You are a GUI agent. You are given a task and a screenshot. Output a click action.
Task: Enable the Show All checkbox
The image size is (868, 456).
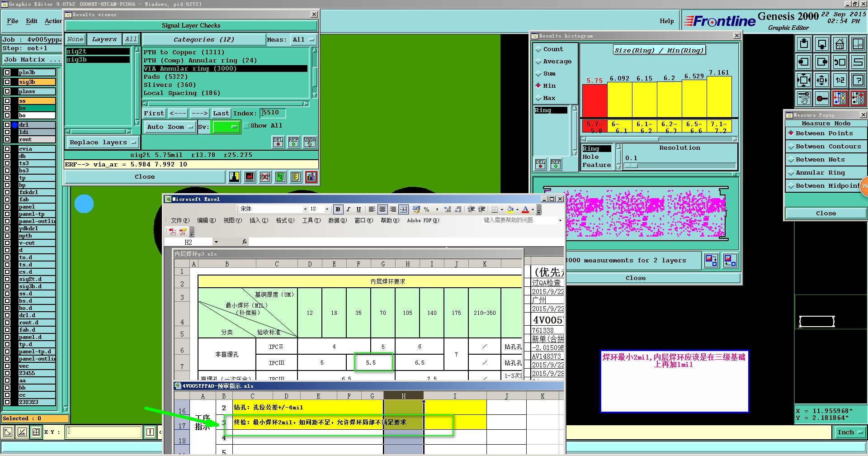point(246,126)
